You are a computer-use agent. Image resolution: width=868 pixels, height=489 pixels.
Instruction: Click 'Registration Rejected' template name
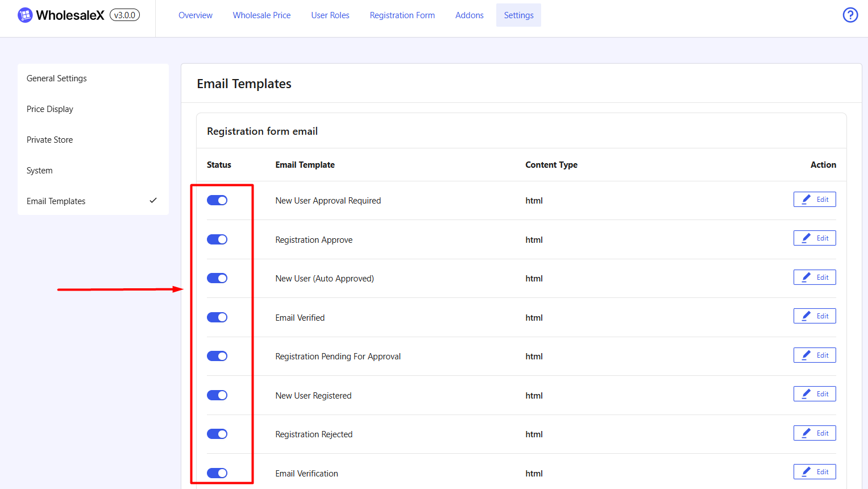[x=314, y=434]
